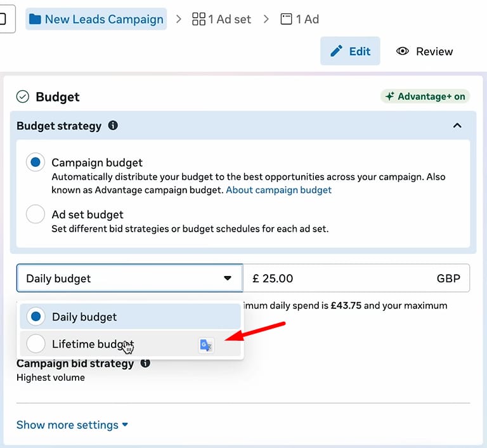Viewport: 487px width, 448px height.
Task: Click the Budget strategy info icon
Action: pos(113,126)
